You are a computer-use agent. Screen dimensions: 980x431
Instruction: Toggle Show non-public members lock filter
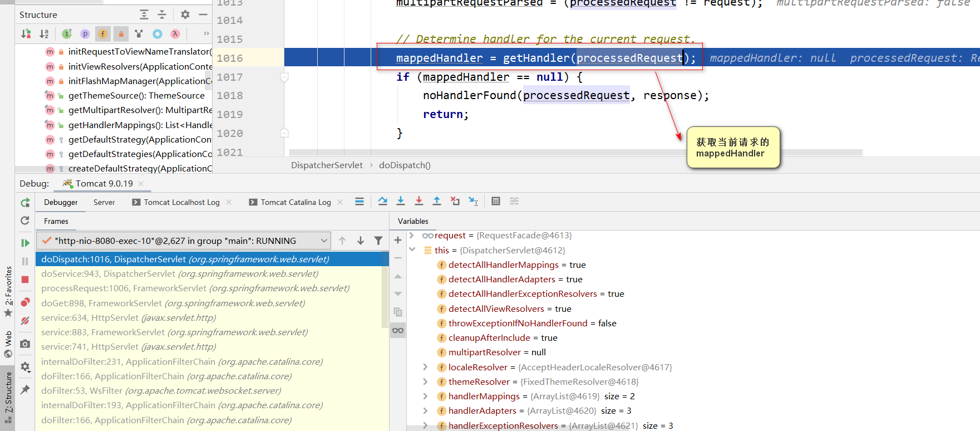pyautogui.click(x=121, y=34)
